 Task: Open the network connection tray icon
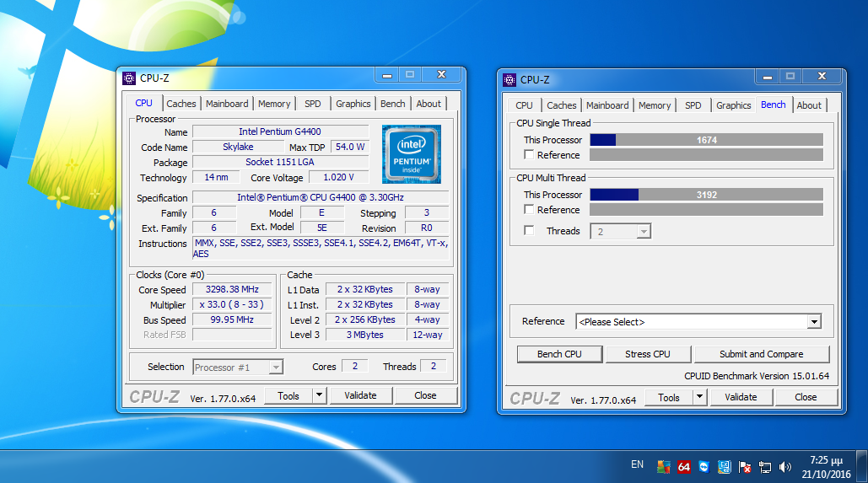[x=765, y=467]
